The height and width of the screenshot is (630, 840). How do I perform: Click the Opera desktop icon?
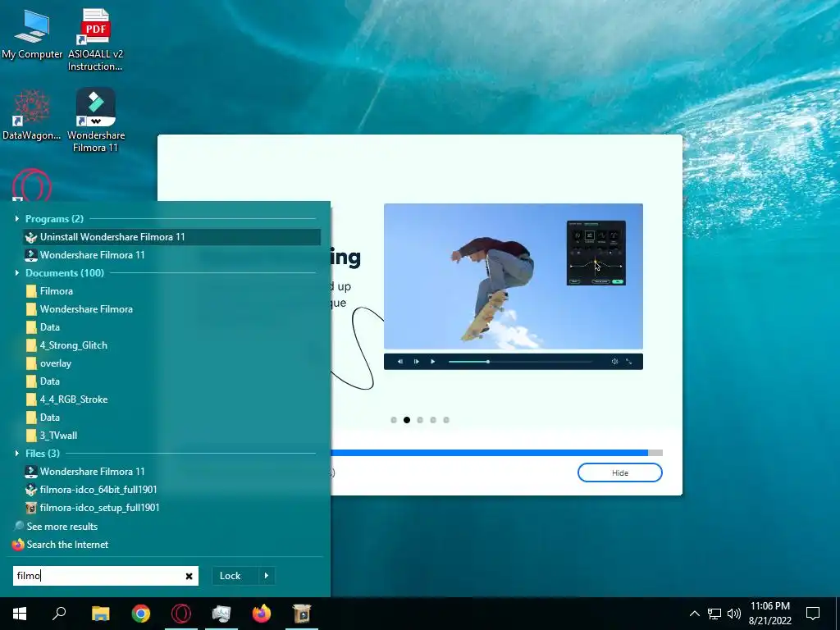point(32,185)
